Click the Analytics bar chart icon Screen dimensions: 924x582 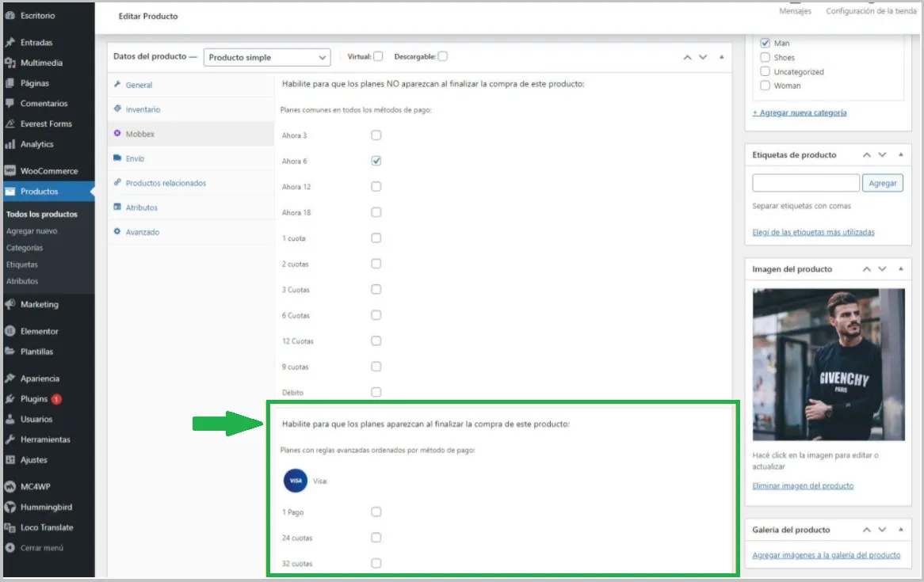click(10, 144)
